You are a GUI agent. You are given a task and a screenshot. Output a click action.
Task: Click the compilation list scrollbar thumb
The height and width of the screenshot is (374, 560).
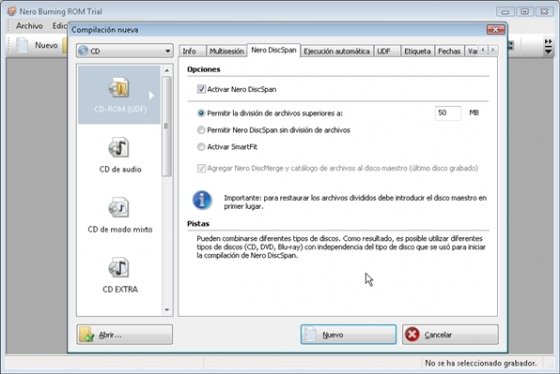[x=167, y=126]
